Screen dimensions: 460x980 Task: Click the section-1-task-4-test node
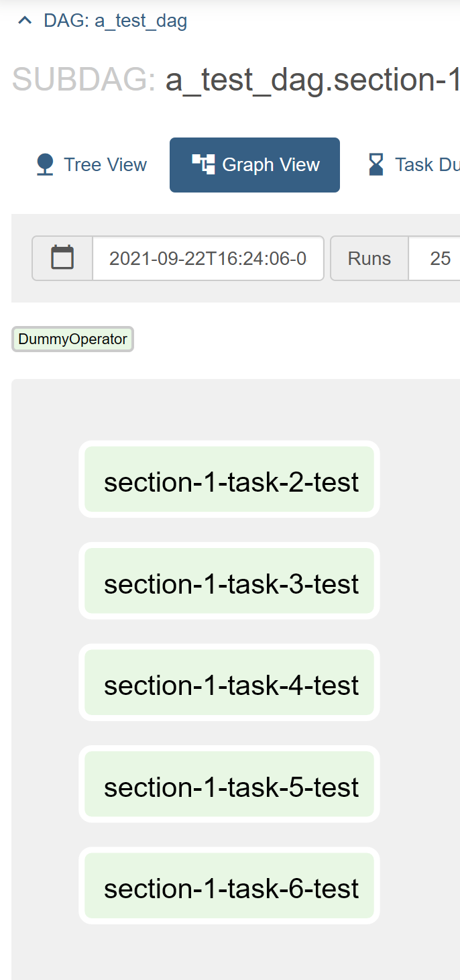tap(229, 683)
